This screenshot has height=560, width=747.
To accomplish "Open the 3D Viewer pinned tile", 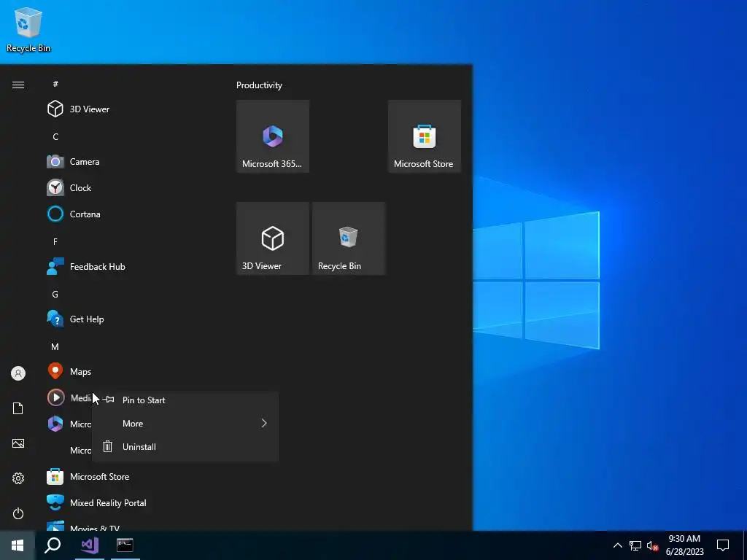I will (x=273, y=238).
